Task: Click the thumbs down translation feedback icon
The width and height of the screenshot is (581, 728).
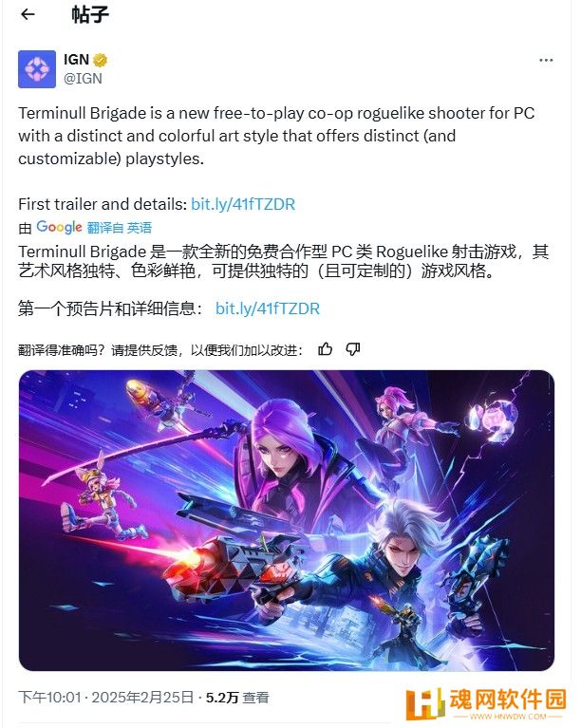Action: tap(353, 349)
